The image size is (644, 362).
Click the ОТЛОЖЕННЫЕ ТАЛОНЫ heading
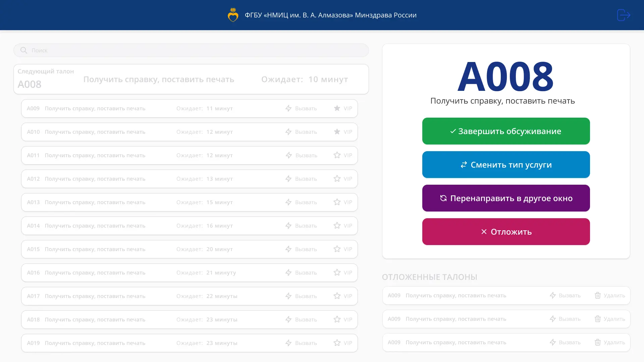point(430,277)
